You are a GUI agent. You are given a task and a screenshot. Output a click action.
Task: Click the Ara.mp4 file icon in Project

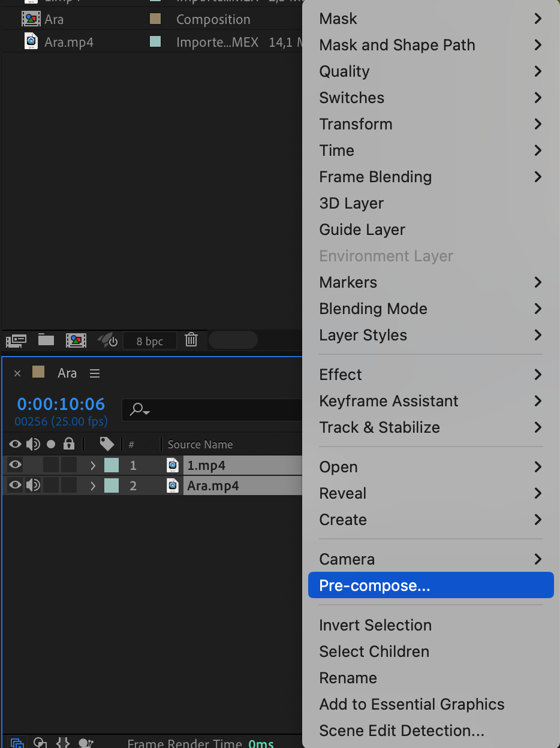pos(31,42)
